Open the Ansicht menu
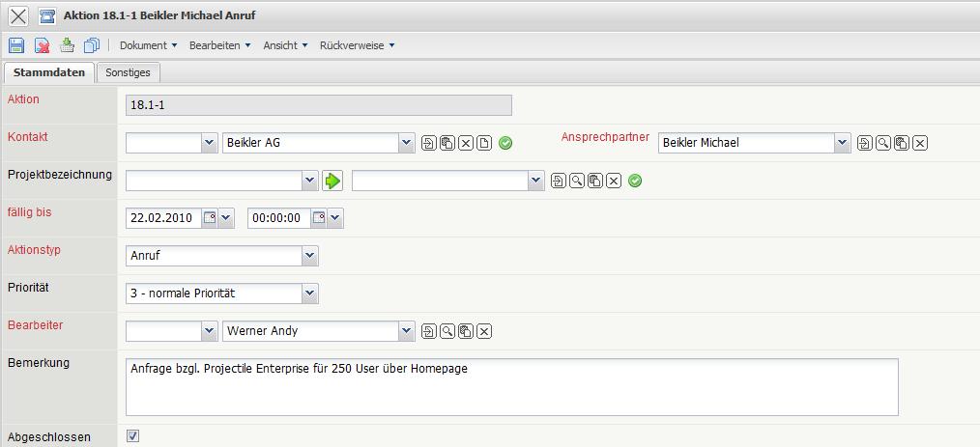The image size is (980, 447). tap(286, 45)
